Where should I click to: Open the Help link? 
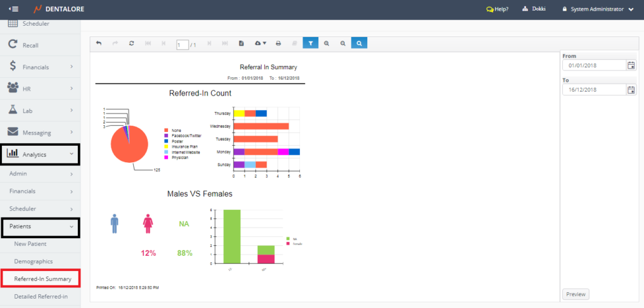tap(497, 9)
